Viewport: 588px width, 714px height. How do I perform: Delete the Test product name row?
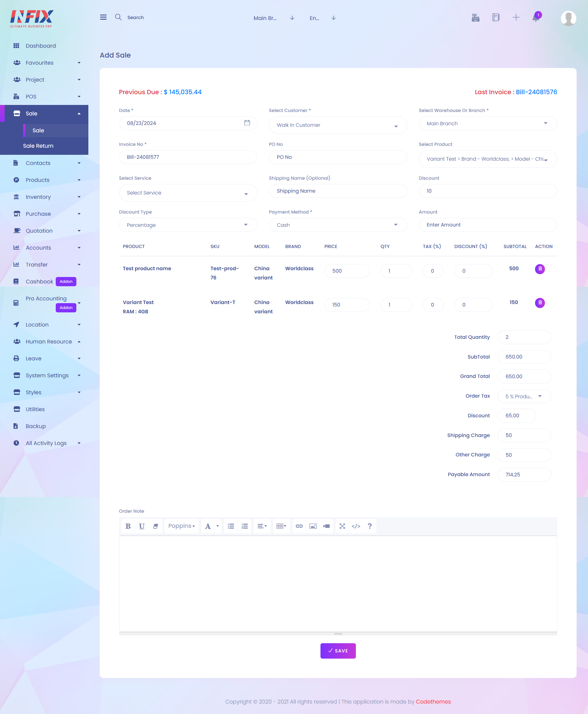click(540, 269)
